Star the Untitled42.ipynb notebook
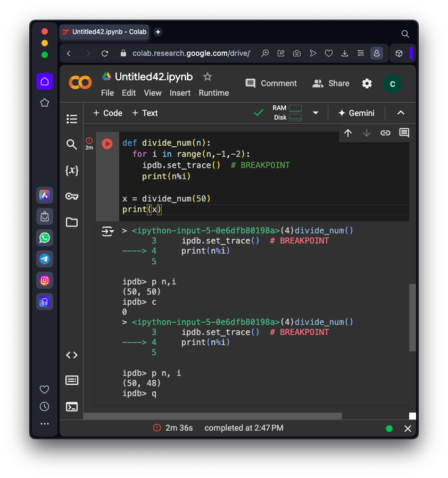The image size is (448, 478). click(x=208, y=77)
